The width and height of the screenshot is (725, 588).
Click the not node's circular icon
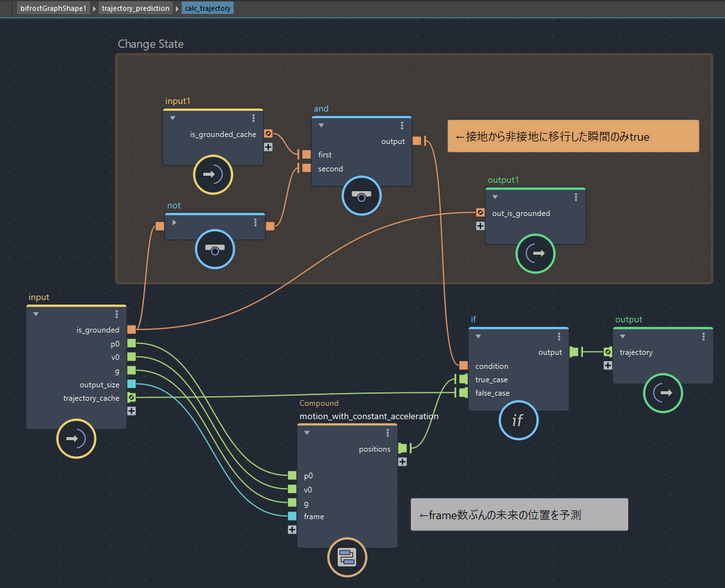pyautogui.click(x=215, y=250)
